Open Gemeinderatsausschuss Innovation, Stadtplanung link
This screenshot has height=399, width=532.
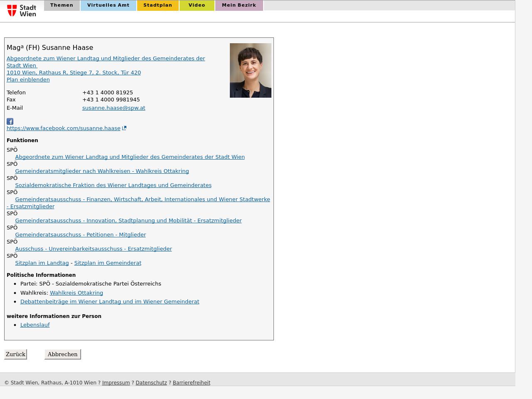tap(128, 220)
